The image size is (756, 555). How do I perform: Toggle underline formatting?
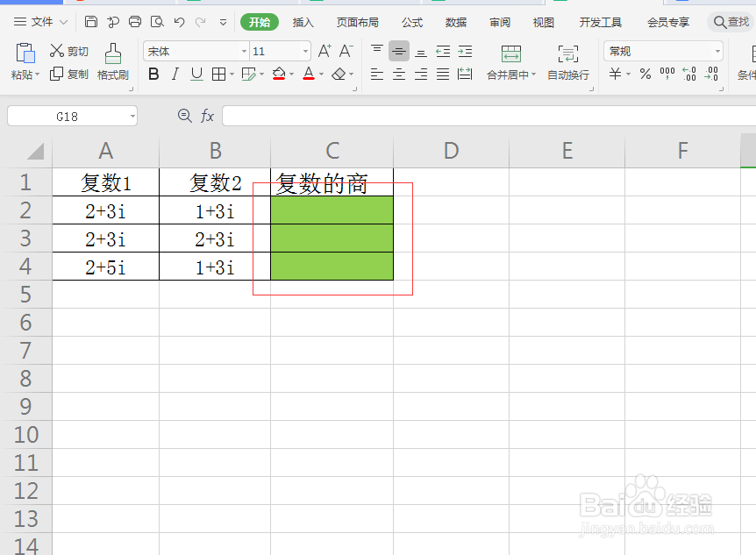click(x=196, y=75)
